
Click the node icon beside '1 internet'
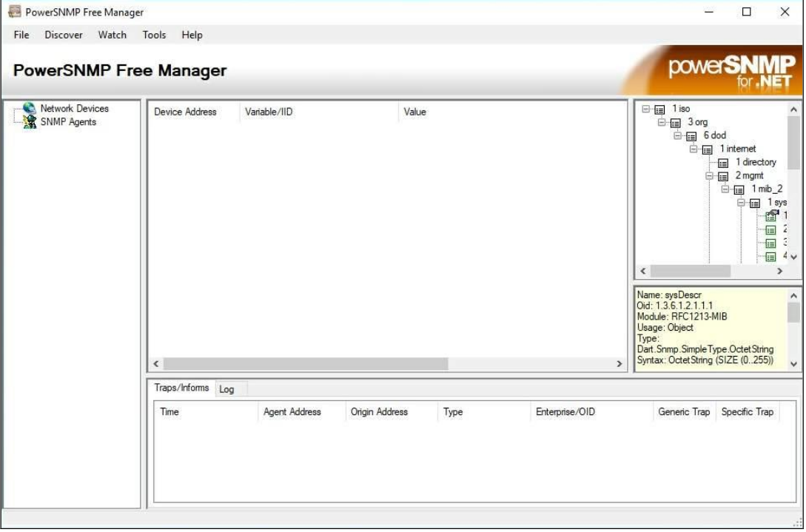(708, 149)
